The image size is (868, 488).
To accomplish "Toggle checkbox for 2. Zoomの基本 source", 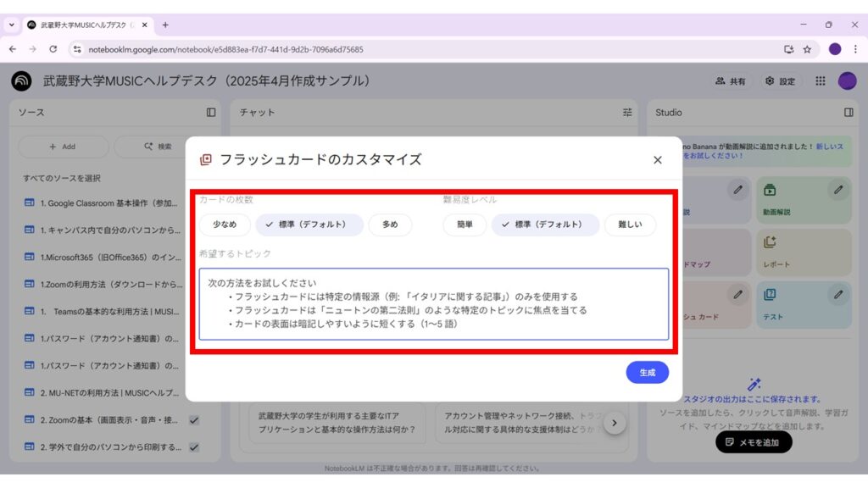I will point(194,420).
